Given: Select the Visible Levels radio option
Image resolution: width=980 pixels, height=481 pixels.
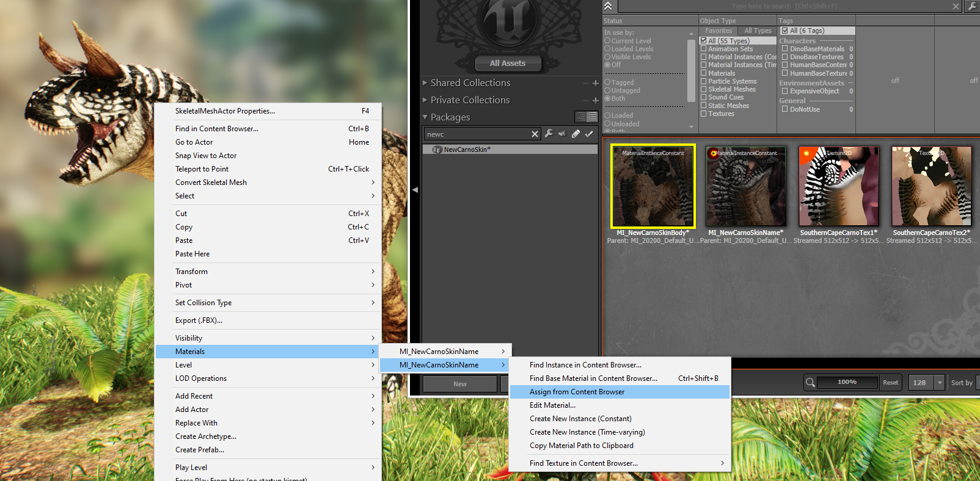Looking at the screenshot, I should 608,57.
